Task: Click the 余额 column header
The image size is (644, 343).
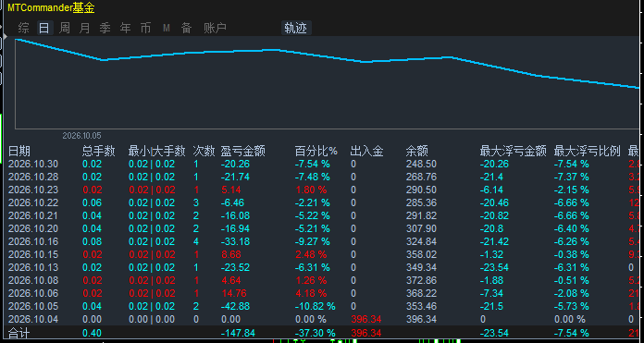Action: coord(417,151)
